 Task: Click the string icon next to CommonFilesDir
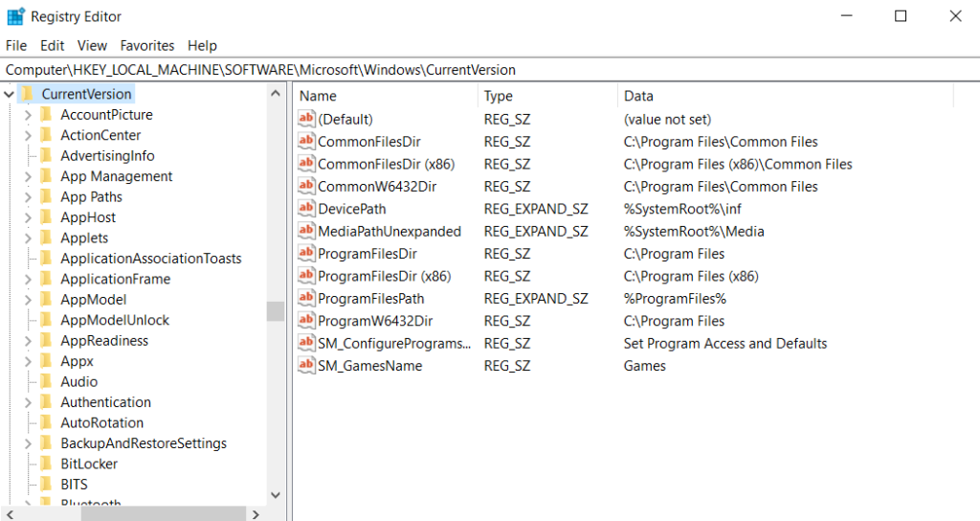click(x=306, y=142)
